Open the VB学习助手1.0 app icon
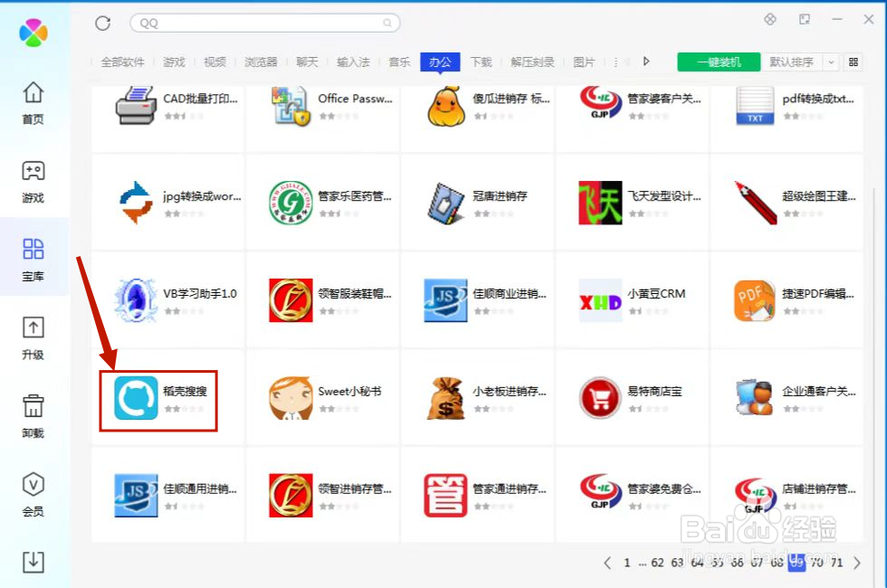Viewport: 887px width, 588px height. (x=136, y=300)
